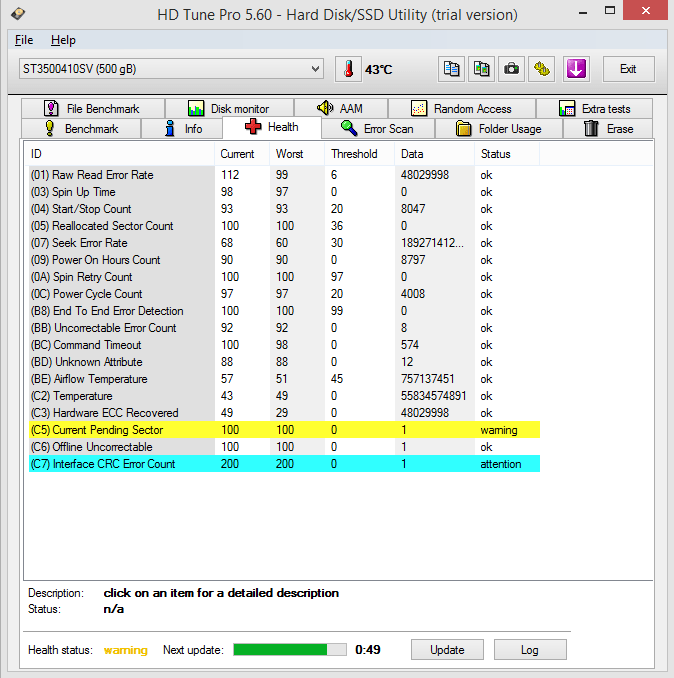Click the data value 757137451
674x678 pixels.
428,379
